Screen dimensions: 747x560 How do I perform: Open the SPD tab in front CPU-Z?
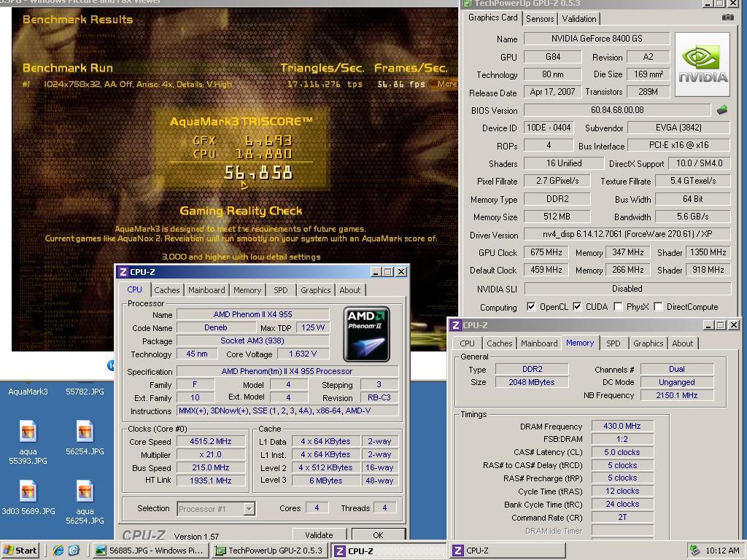tap(281, 290)
